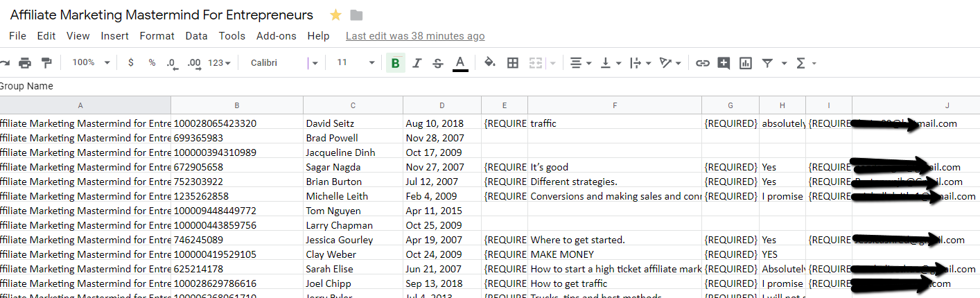The image size is (980, 298).
Task: Select the Nov 28, 2007 date cell
Action: point(442,138)
